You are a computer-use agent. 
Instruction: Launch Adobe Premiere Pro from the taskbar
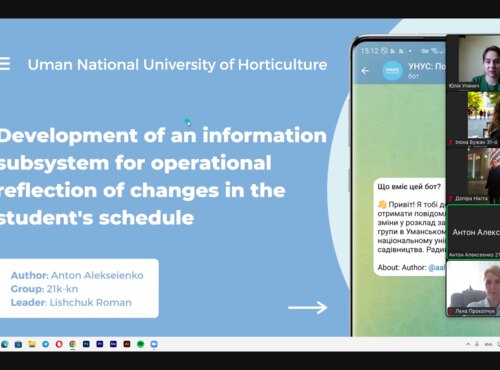click(100, 344)
